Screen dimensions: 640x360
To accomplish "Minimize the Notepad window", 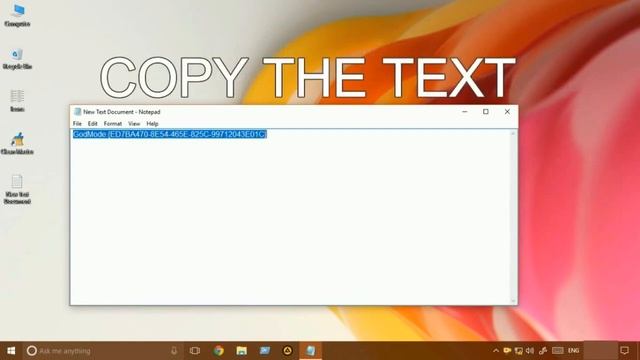I will [x=464, y=111].
